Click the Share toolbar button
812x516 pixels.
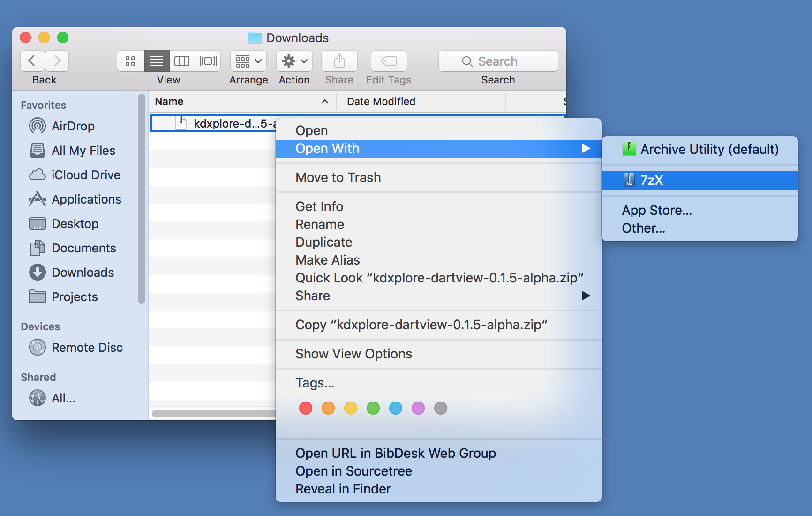(339, 61)
